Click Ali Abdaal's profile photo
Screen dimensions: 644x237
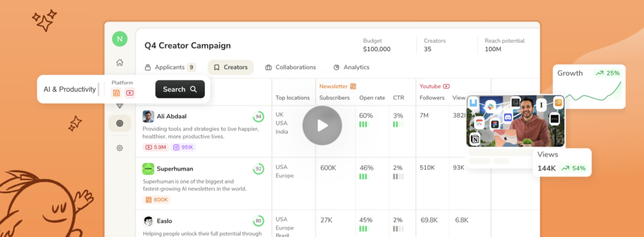coord(148,116)
